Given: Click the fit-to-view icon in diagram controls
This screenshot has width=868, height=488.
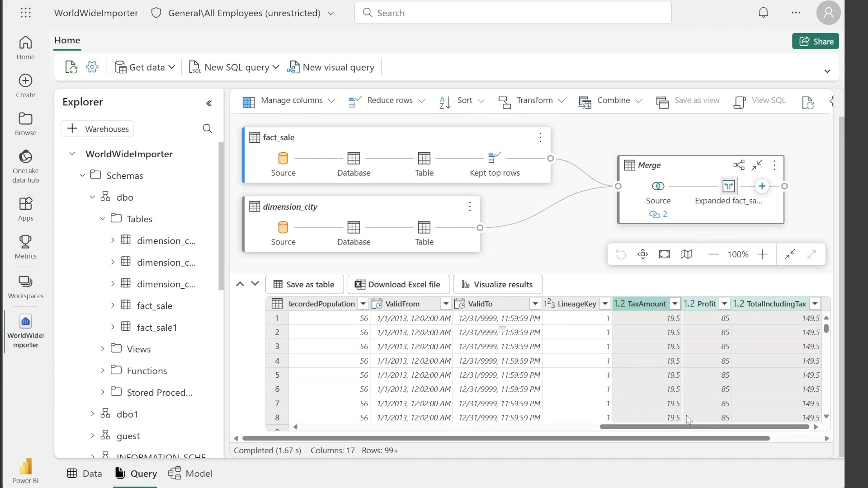Looking at the screenshot, I should [664, 254].
